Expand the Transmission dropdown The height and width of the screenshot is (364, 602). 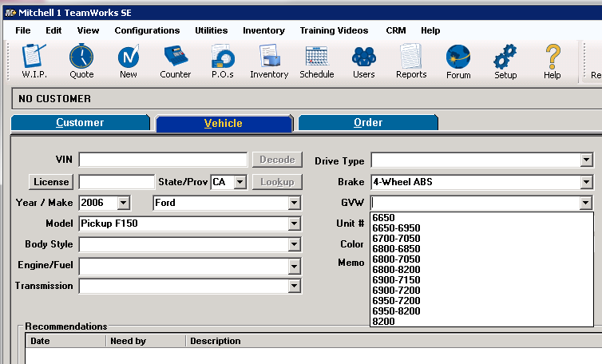[294, 286]
